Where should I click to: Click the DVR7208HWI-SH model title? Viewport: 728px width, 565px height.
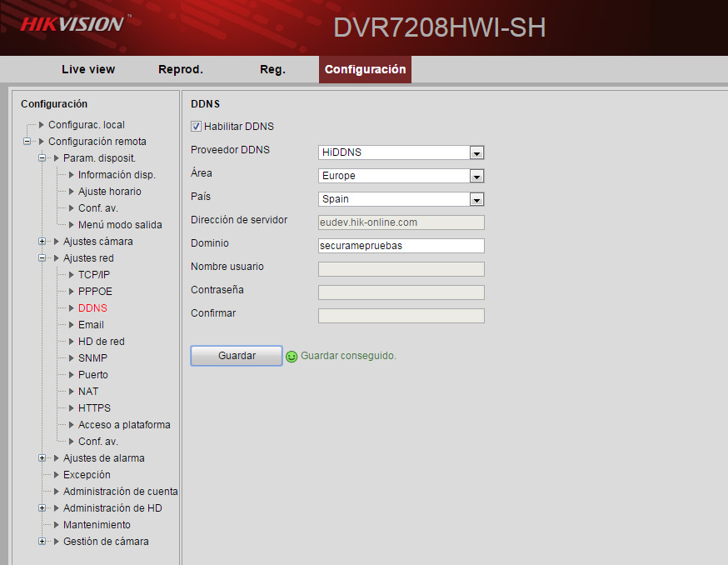439,27
